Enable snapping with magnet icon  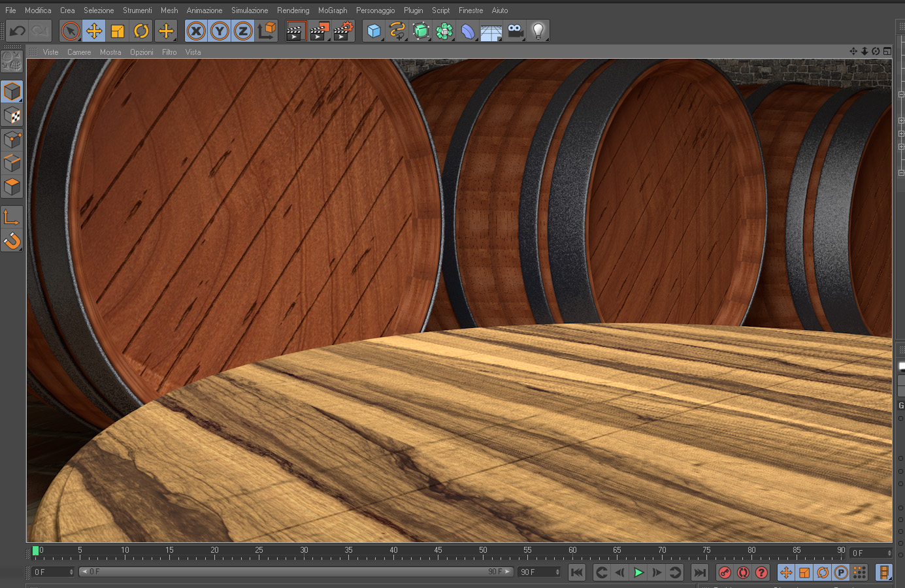(x=12, y=241)
